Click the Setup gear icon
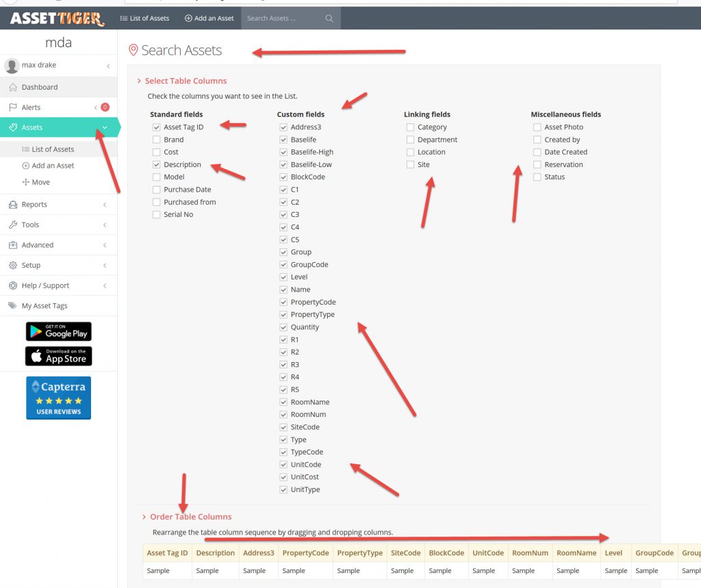 pyautogui.click(x=13, y=266)
